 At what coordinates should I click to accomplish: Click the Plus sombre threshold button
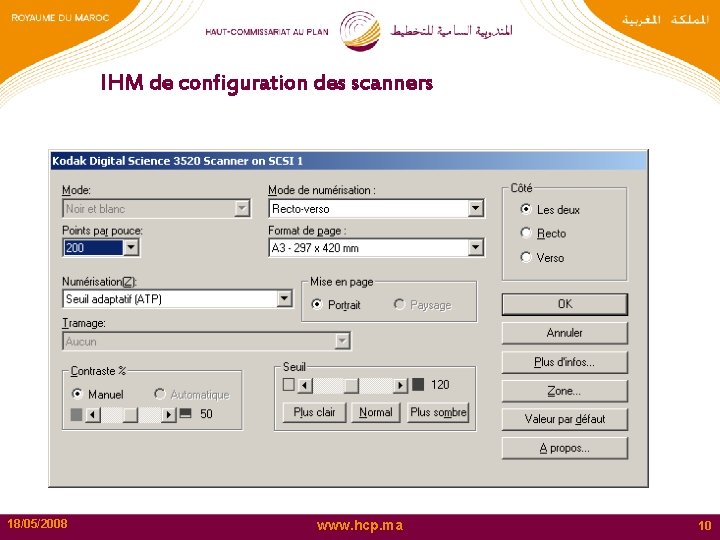point(438,412)
